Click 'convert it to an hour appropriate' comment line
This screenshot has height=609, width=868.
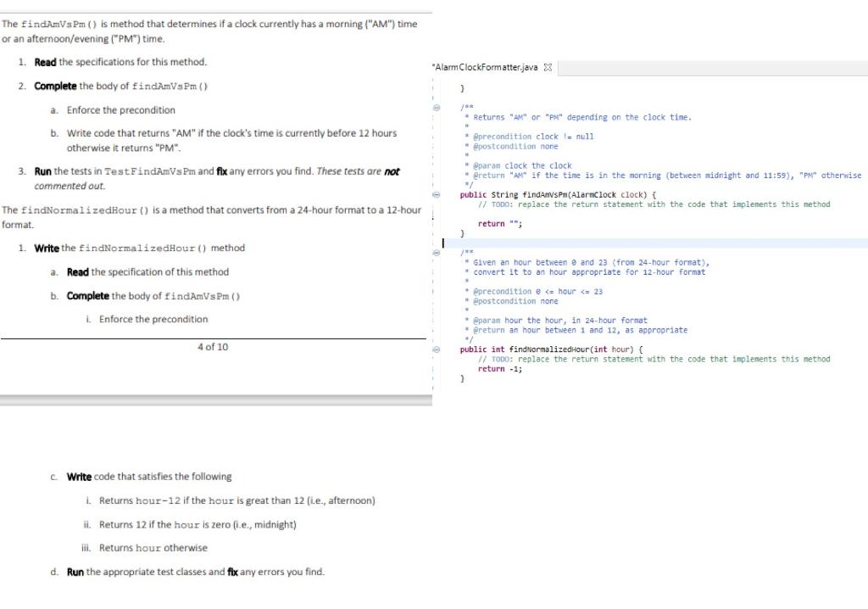[585, 272]
